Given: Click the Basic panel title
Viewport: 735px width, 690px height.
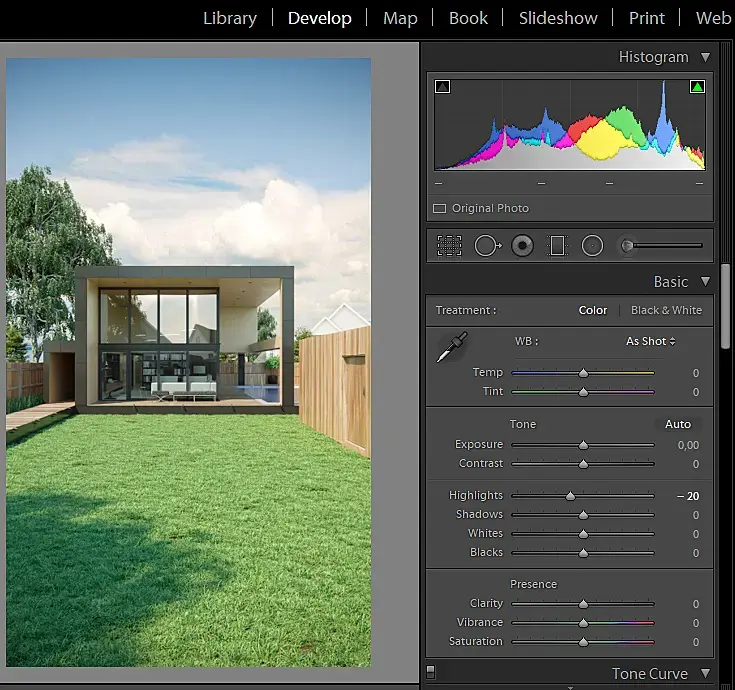Looking at the screenshot, I should (x=671, y=282).
